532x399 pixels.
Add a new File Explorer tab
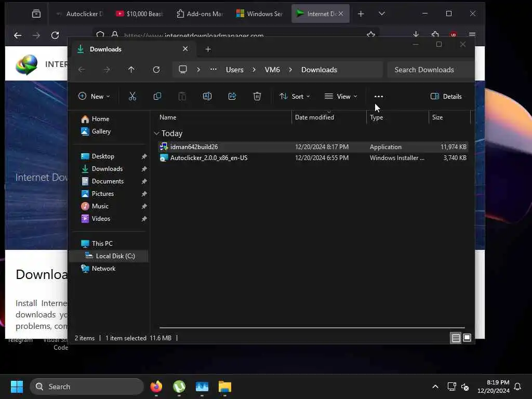[x=208, y=49]
